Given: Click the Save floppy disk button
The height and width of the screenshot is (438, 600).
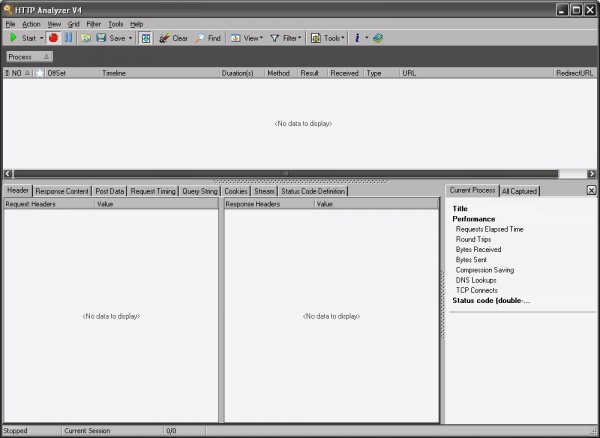Looking at the screenshot, I should 111,38.
